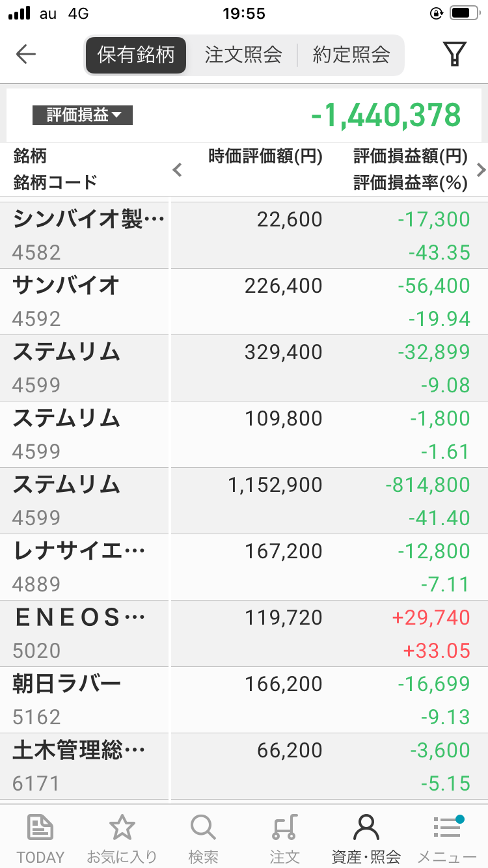The image size is (488, 868).
Task: Select the 保有銘柄 tab
Action: point(136,55)
